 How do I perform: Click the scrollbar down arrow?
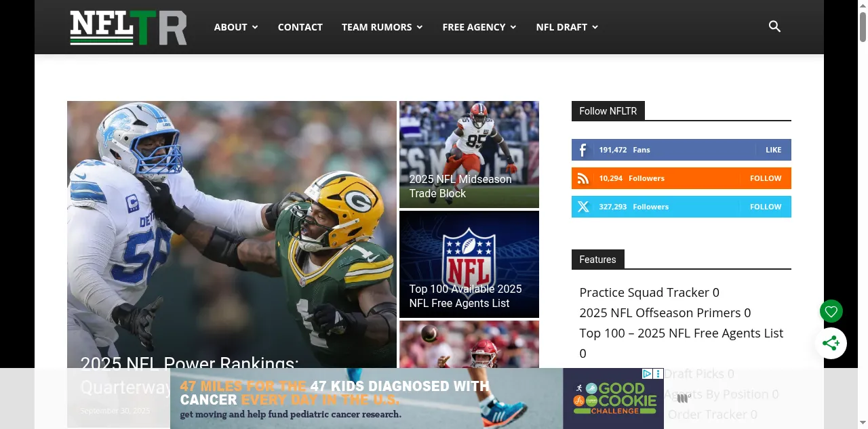(863, 424)
